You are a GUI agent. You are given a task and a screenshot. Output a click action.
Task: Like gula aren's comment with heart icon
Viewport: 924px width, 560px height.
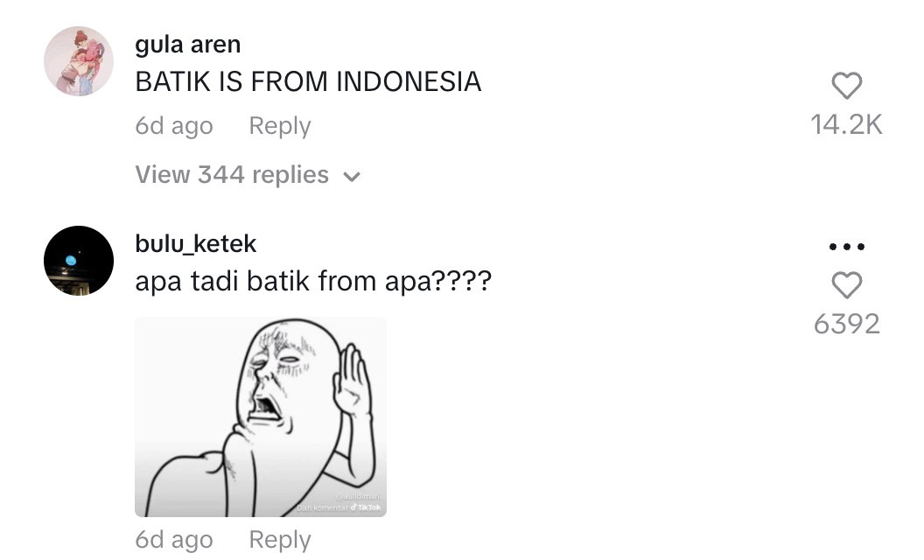pos(847,86)
